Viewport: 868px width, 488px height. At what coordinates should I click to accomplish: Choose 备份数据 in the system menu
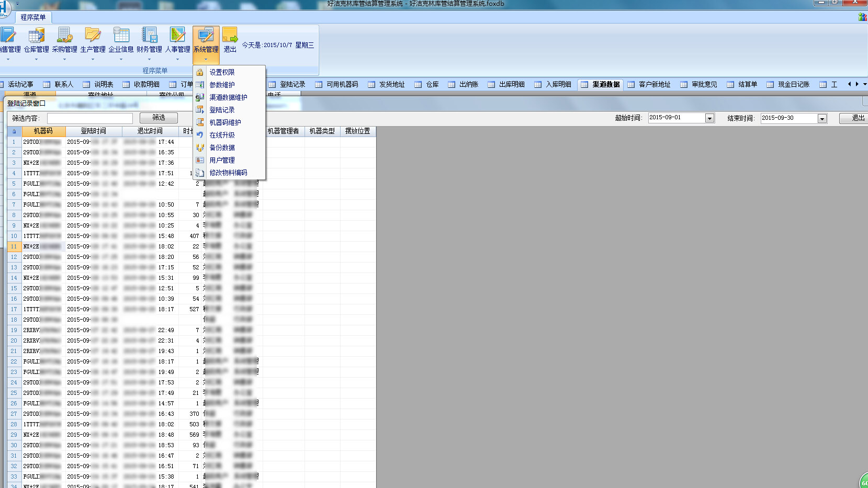[x=222, y=147]
